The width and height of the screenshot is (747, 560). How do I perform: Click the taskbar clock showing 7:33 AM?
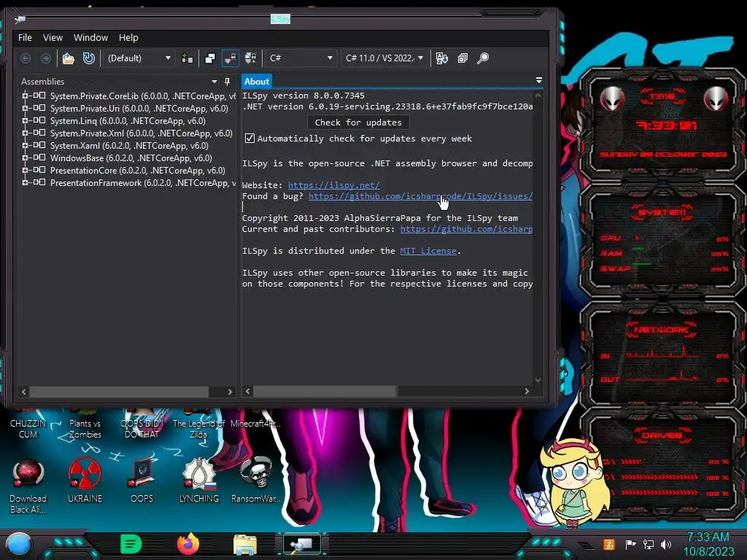tap(708, 544)
